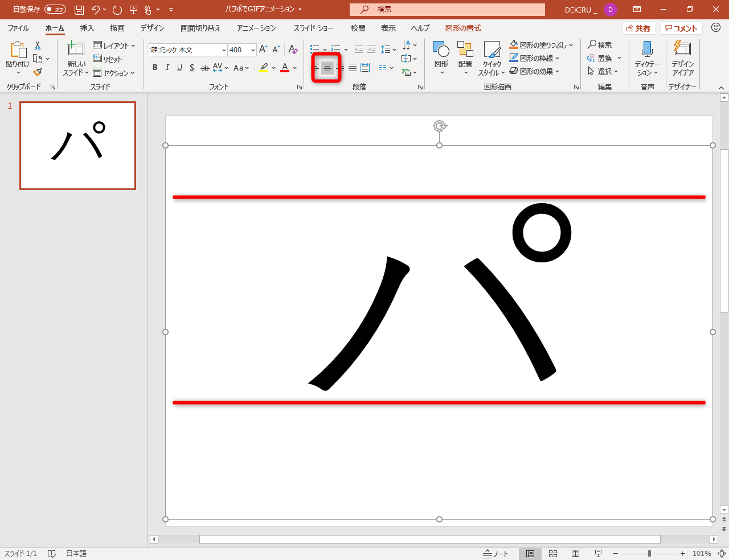Image resolution: width=729 pixels, height=560 pixels.
Task: Click the fit slide to window icon
Action: (722, 554)
